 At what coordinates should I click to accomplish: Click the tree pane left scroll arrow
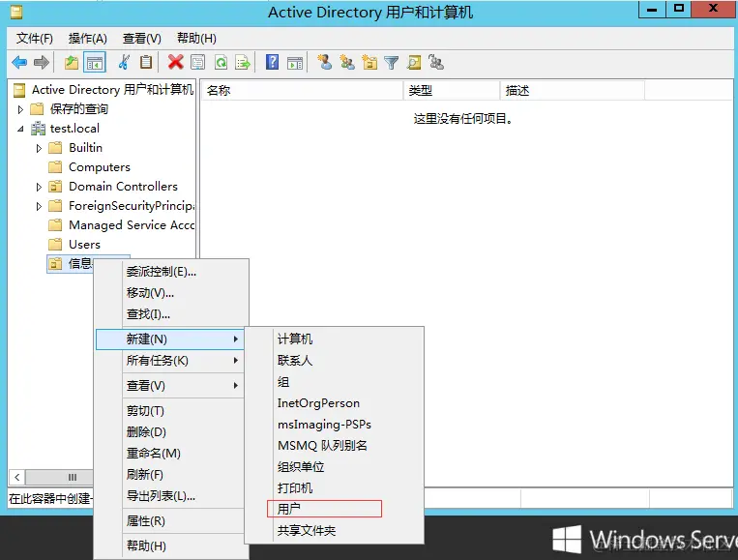[x=17, y=477]
